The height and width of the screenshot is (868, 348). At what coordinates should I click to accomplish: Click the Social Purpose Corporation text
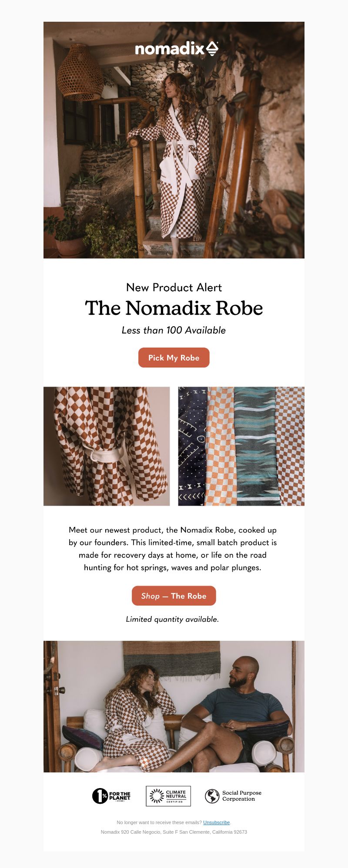242,796
